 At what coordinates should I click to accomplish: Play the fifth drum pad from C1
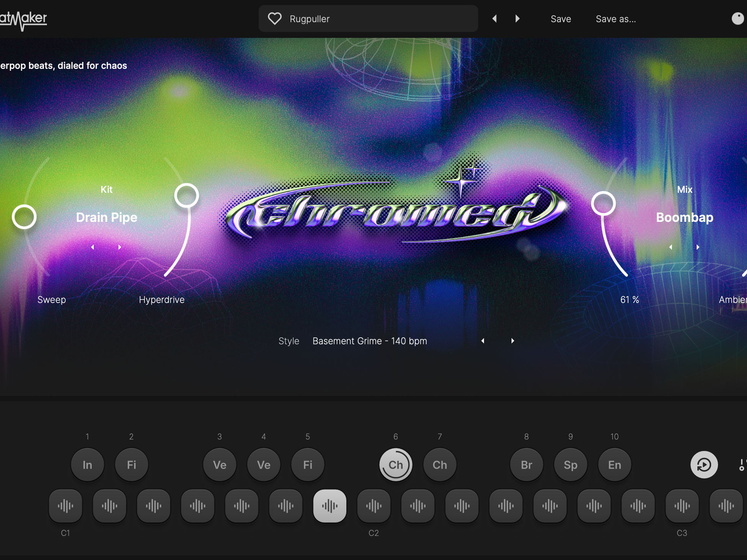(x=241, y=506)
